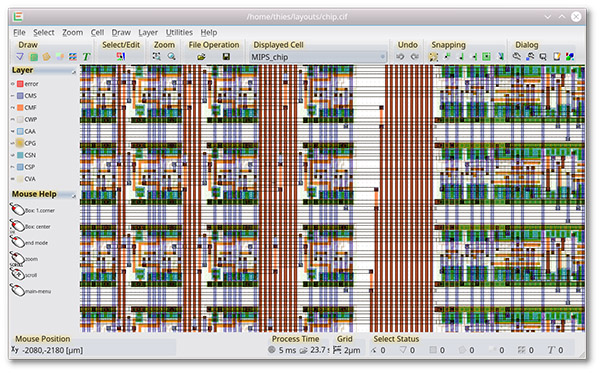The image size is (600, 373).
Task: Open the first Dialog toolbar icon
Action: [517, 57]
